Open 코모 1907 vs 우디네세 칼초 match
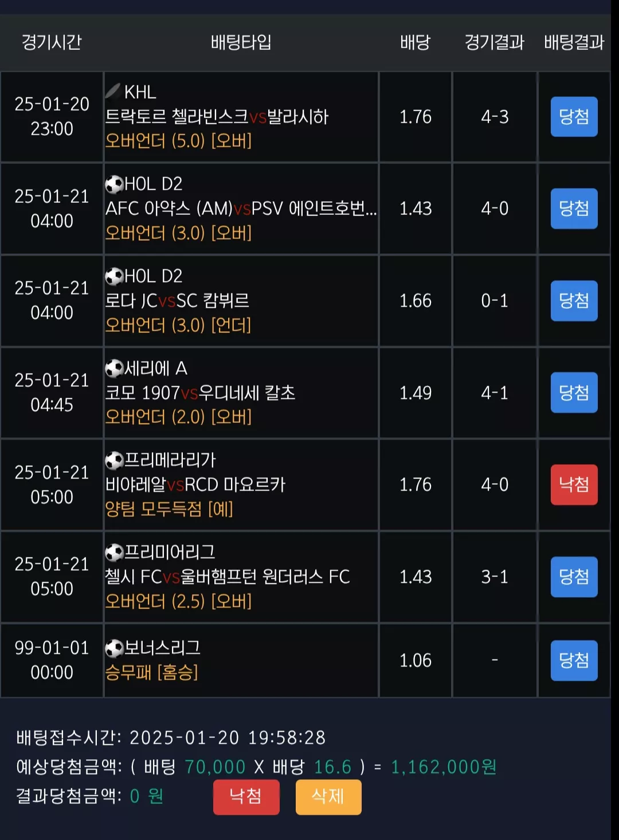Viewport: 619px width, 840px height. (200, 393)
